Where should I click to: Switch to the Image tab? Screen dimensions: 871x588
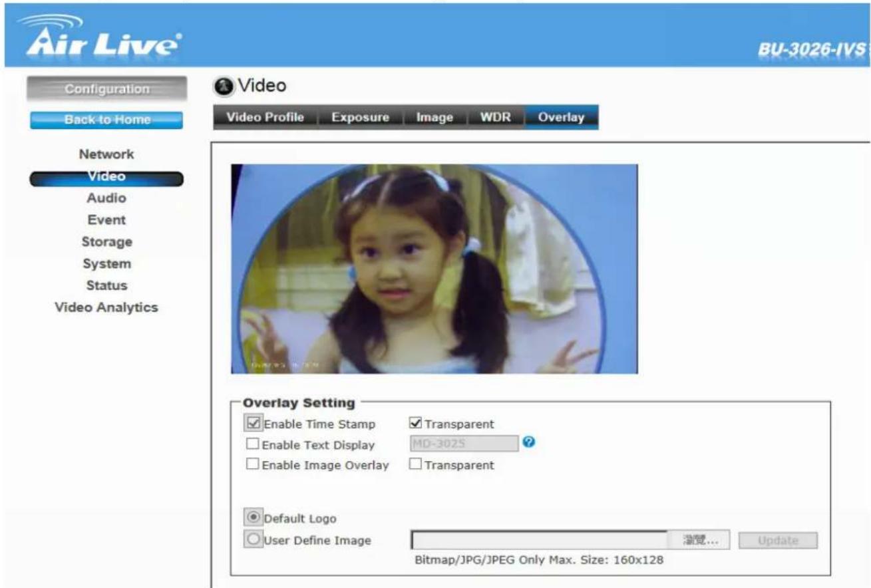(435, 117)
